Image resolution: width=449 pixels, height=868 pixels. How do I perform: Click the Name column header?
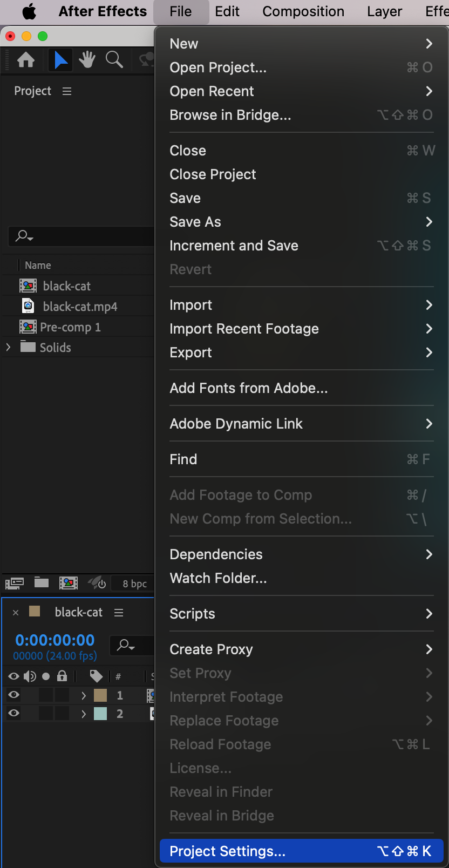pos(38,265)
